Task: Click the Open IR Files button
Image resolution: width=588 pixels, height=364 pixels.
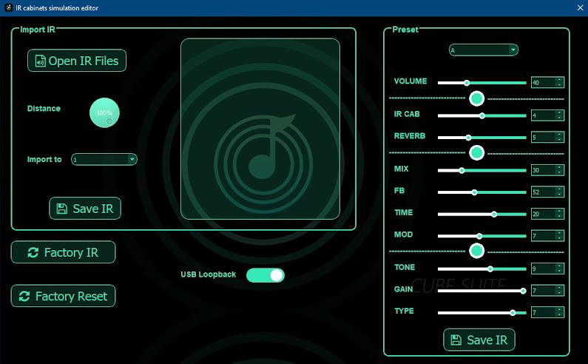Action: tap(77, 61)
